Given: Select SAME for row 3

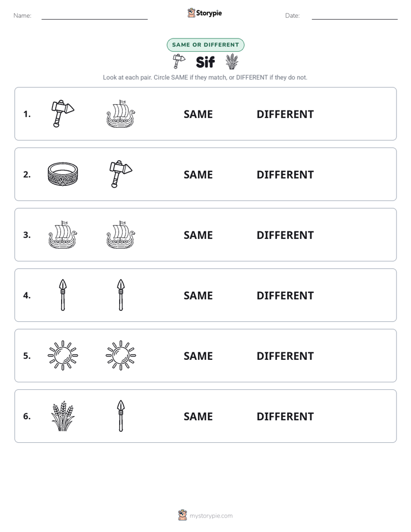Looking at the screenshot, I should click(x=198, y=235).
